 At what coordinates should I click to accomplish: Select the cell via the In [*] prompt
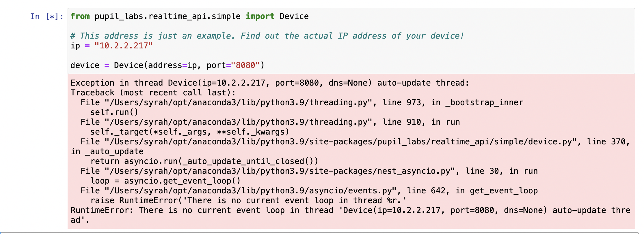47,16
